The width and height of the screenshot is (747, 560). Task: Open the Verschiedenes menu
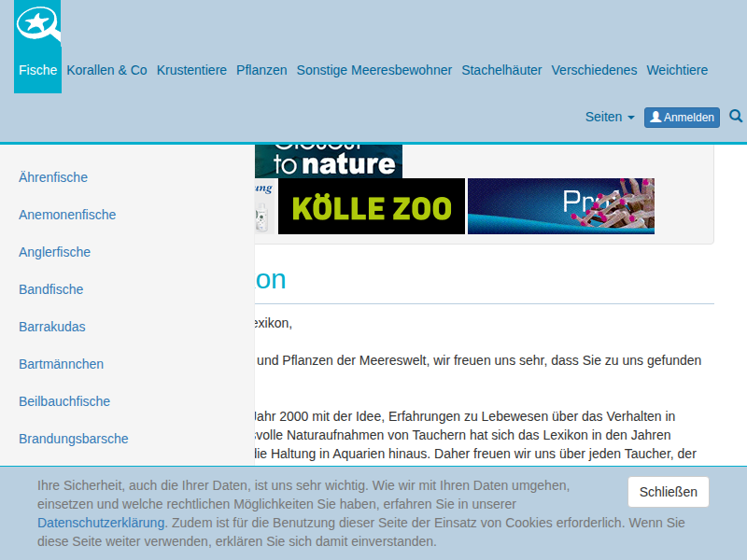tap(594, 70)
